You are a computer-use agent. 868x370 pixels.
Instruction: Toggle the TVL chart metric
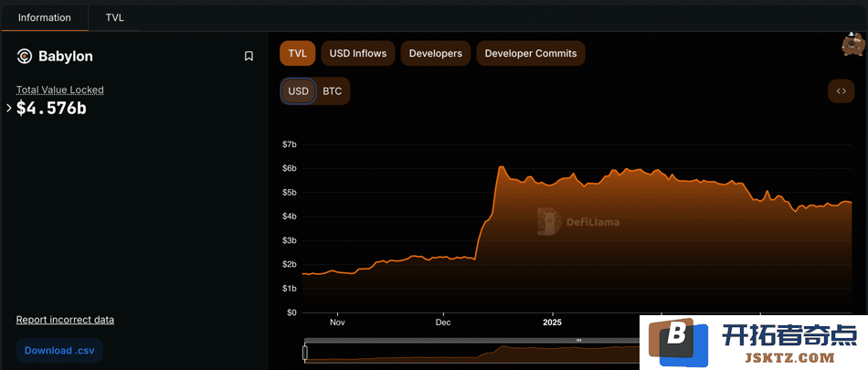coord(297,53)
